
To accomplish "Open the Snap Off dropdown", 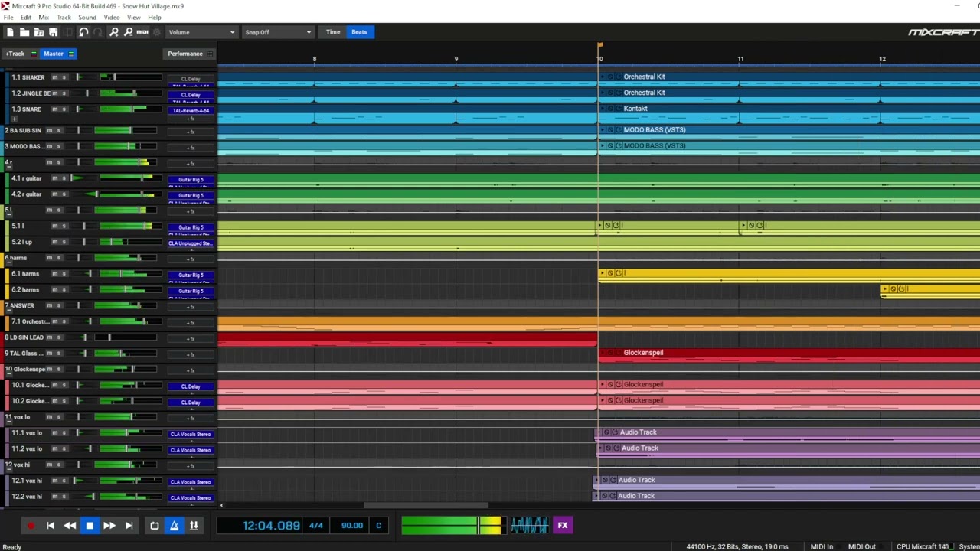I will (x=277, y=32).
